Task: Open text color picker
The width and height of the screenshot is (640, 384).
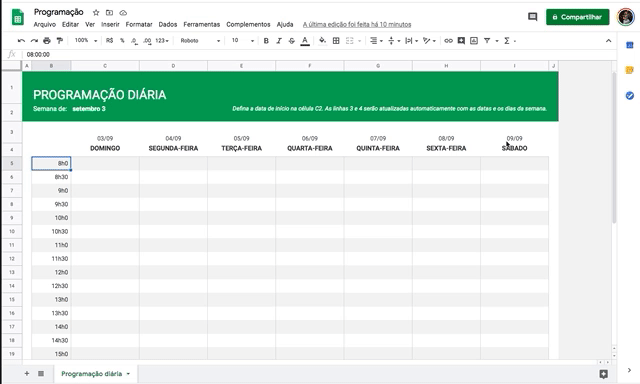Action: (304, 41)
